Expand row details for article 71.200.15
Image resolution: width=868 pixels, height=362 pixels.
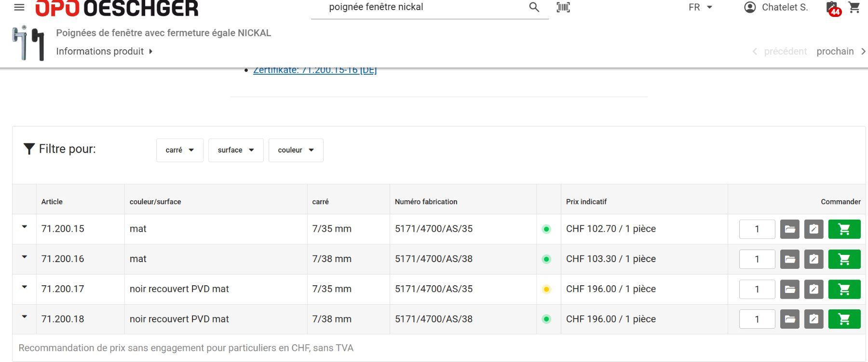click(x=24, y=227)
